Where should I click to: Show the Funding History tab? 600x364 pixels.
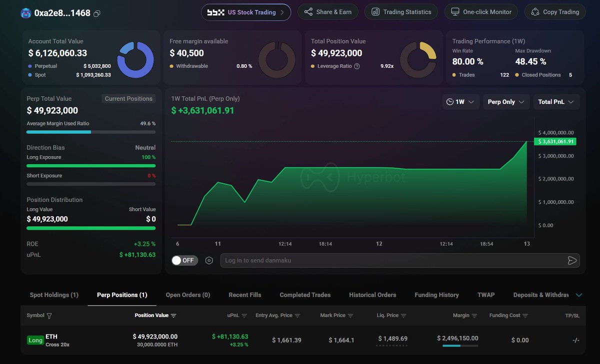coord(436,295)
